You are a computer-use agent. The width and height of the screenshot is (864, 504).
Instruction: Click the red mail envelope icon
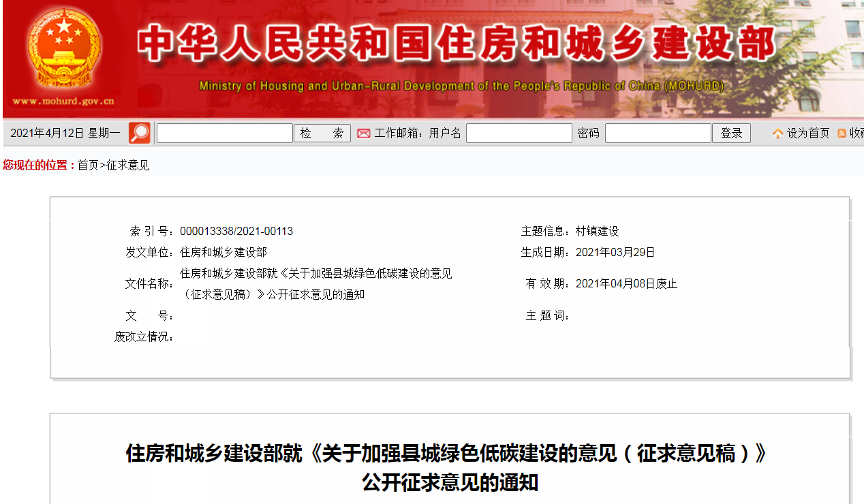click(x=364, y=133)
